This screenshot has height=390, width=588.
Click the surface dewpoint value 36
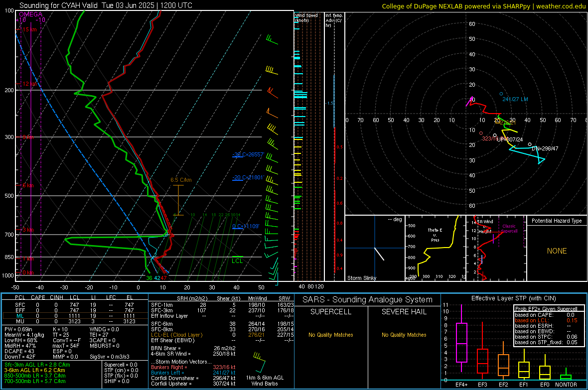tap(149, 278)
